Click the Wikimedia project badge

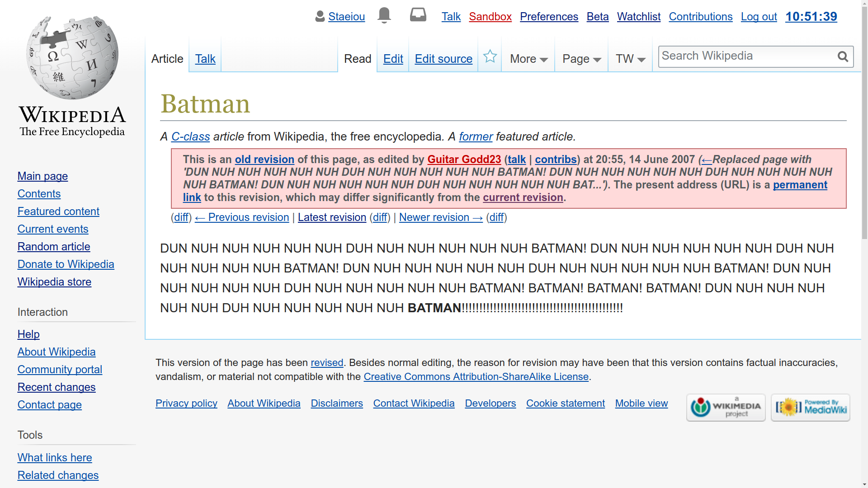[x=726, y=408]
